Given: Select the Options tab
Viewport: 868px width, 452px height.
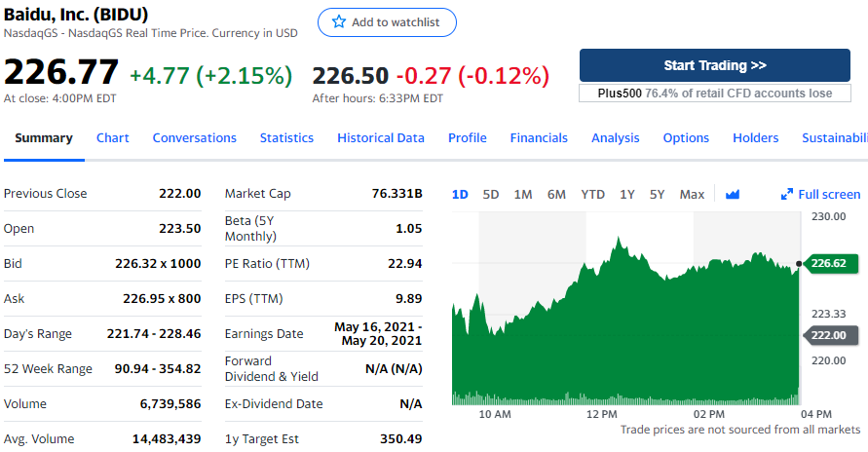Looking at the screenshot, I should (686, 138).
